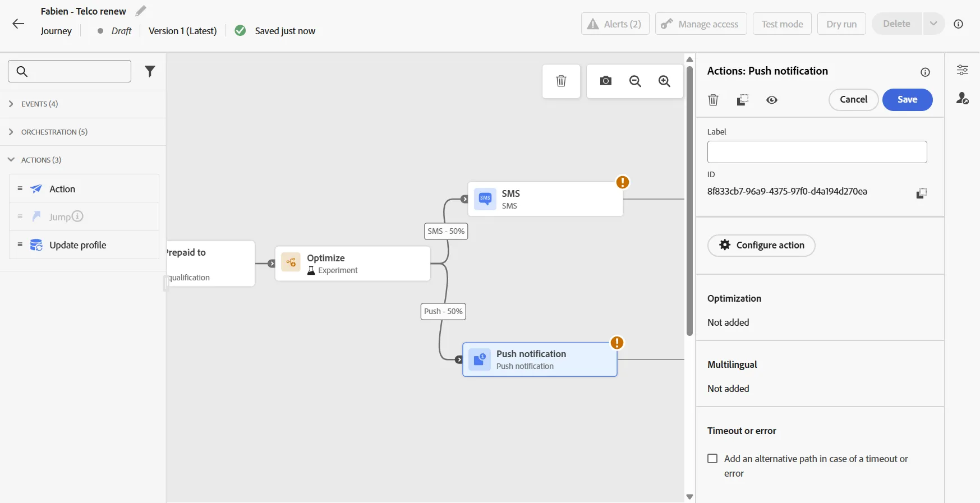Zoom in on the journey canvas
Screen dimensions: 980x503
coord(665,81)
